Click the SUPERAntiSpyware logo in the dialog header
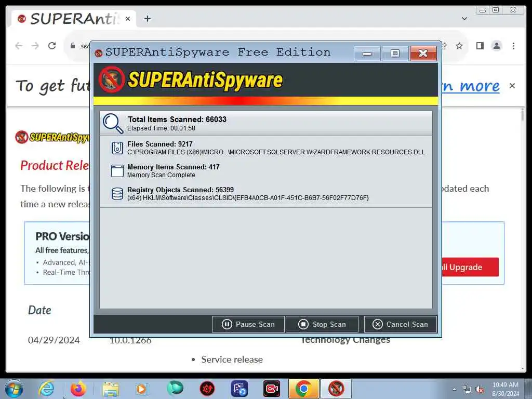This screenshot has width=532, height=399. pos(191,79)
